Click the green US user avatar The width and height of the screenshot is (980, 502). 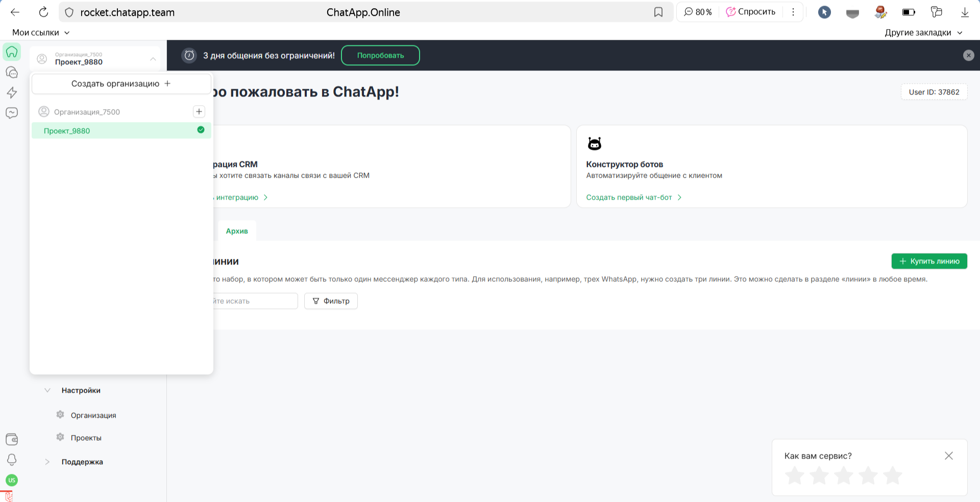12,480
